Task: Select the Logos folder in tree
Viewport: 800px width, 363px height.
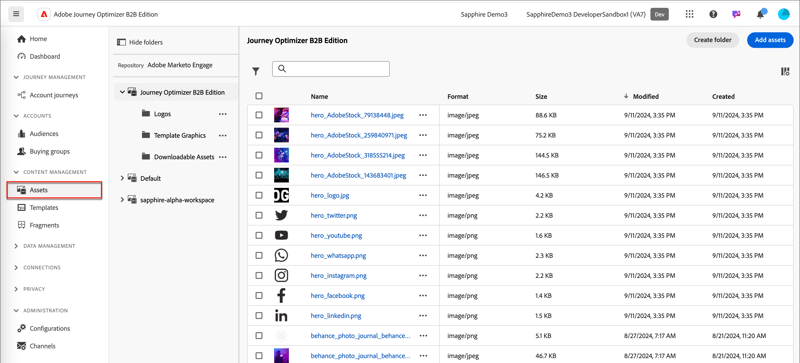Action: point(162,114)
